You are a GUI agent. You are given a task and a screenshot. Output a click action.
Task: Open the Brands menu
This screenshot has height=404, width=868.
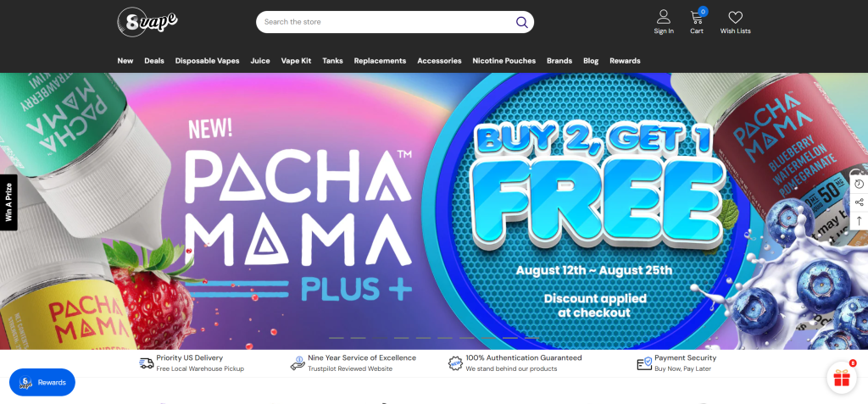click(559, 61)
